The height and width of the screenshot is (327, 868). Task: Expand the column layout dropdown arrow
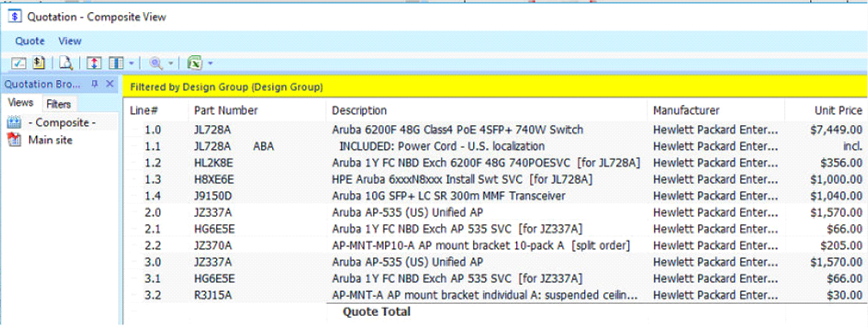[131, 64]
